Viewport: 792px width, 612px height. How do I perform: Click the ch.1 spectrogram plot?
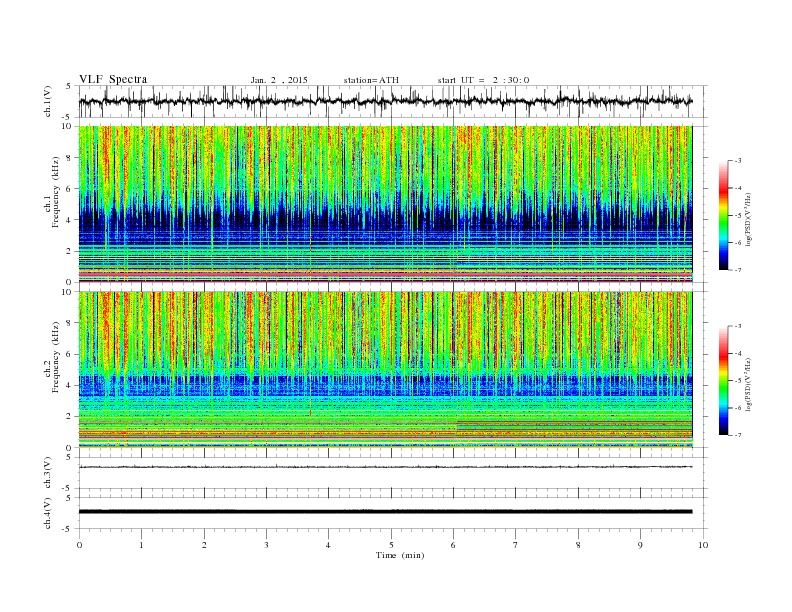[385, 204]
